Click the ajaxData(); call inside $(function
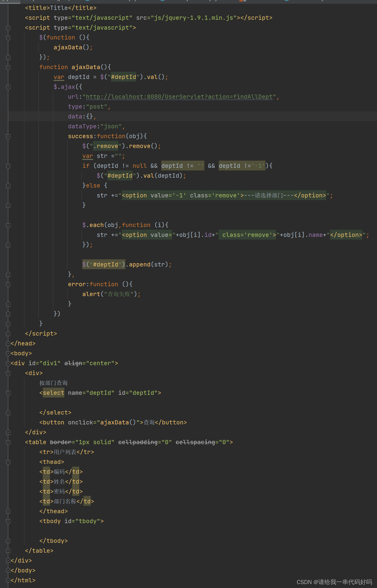 73,48
